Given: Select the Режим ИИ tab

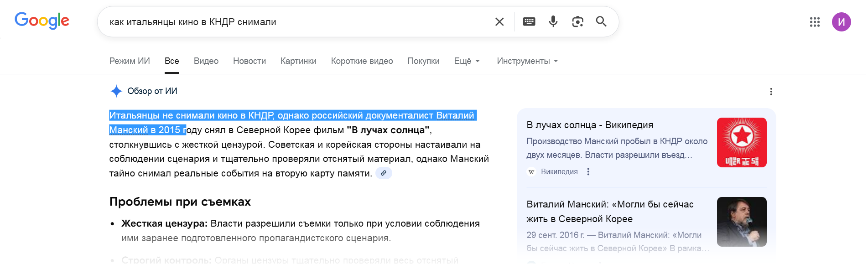Looking at the screenshot, I should pos(130,61).
